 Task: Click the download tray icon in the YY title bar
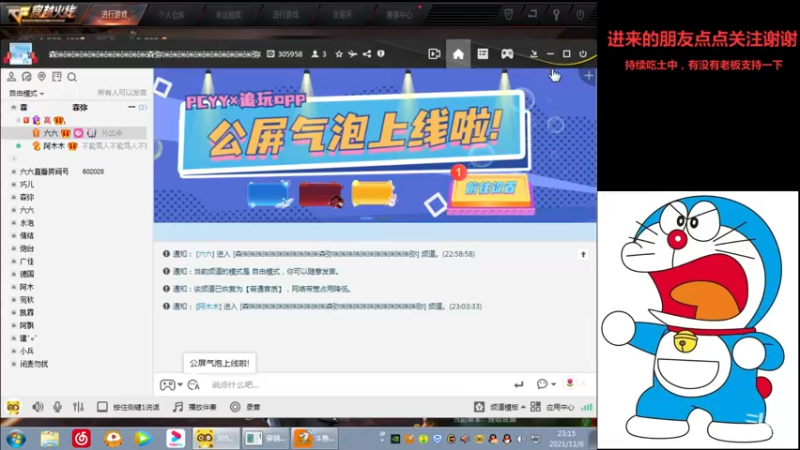coord(534,54)
